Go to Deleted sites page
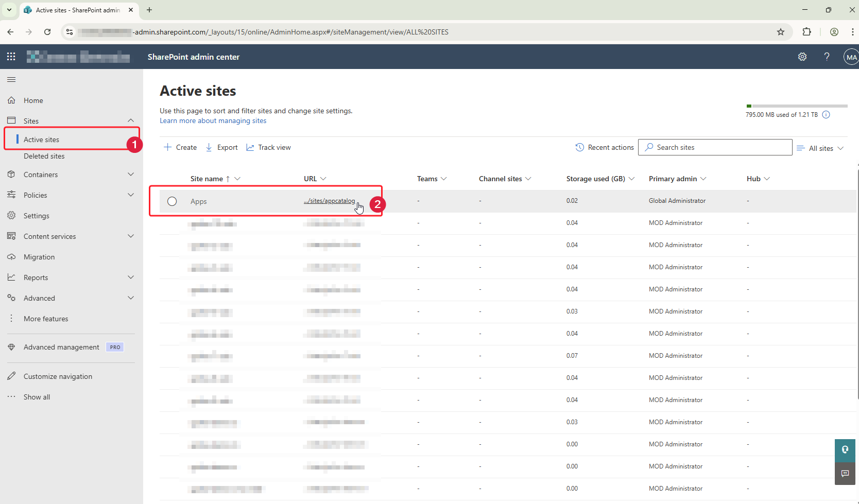This screenshot has width=859, height=504. pos(44,156)
